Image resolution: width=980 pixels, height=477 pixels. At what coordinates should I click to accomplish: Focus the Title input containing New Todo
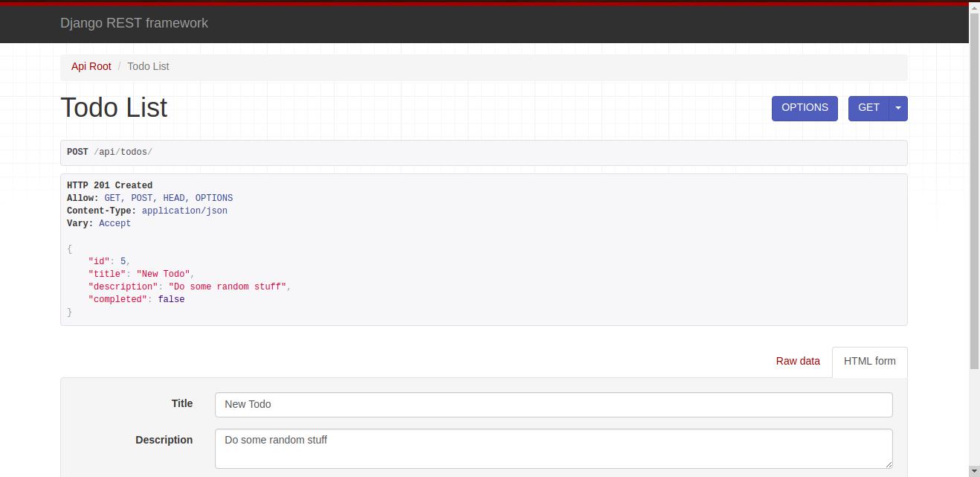pos(553,404)
